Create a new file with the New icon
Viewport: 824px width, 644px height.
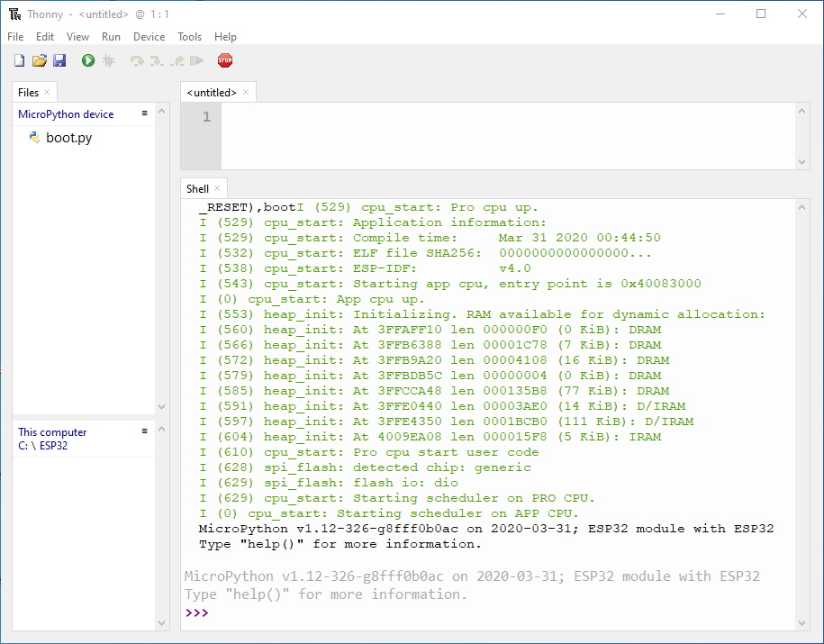click(x=20, y=60)
